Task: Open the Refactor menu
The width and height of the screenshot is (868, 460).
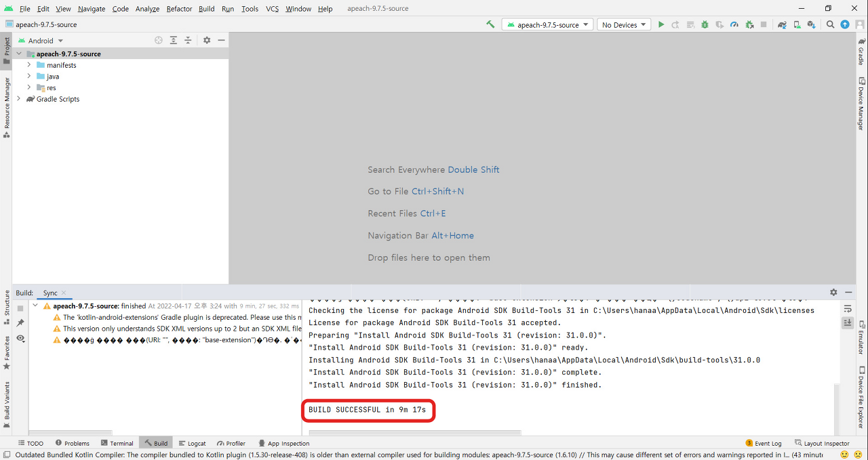Action: tap(179, 9)
